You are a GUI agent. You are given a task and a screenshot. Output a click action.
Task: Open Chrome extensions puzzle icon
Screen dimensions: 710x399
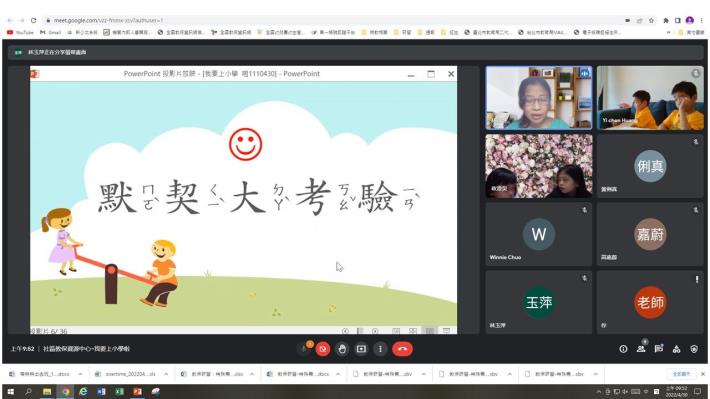pos(666,20)
